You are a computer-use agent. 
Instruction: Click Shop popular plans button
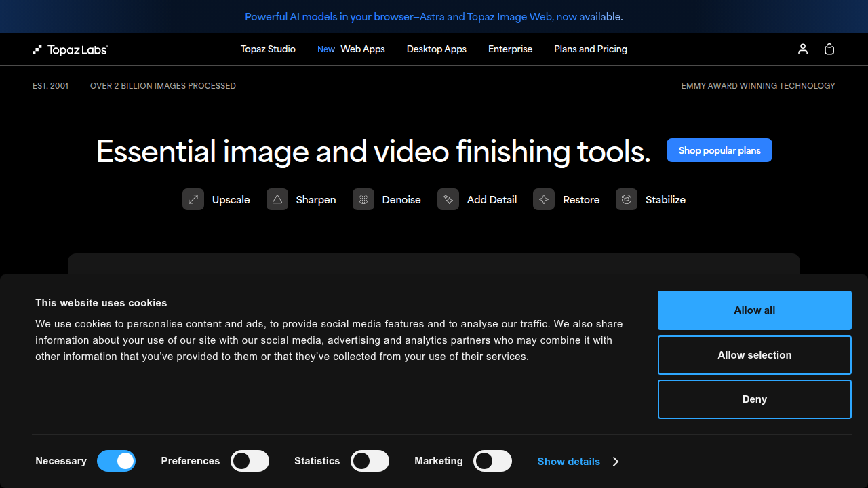[719, 150]
